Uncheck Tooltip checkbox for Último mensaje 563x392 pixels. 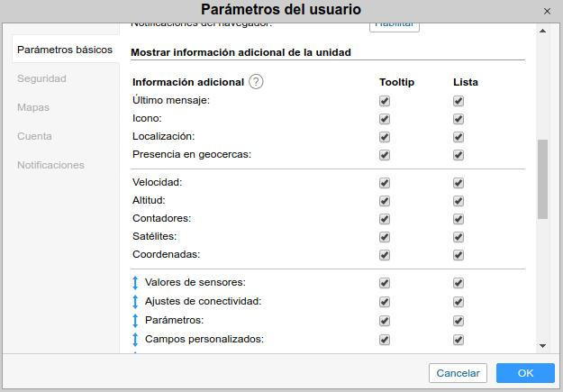pos(385,101)
